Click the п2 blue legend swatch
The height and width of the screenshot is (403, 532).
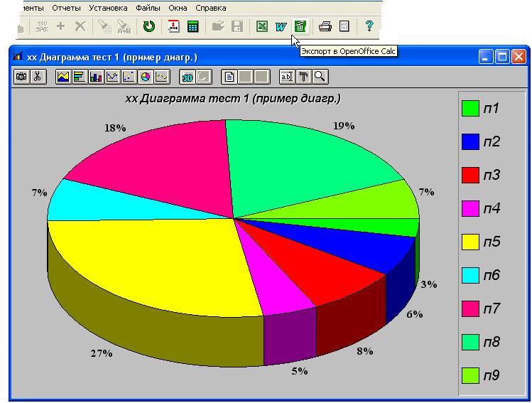coord(470,141)
